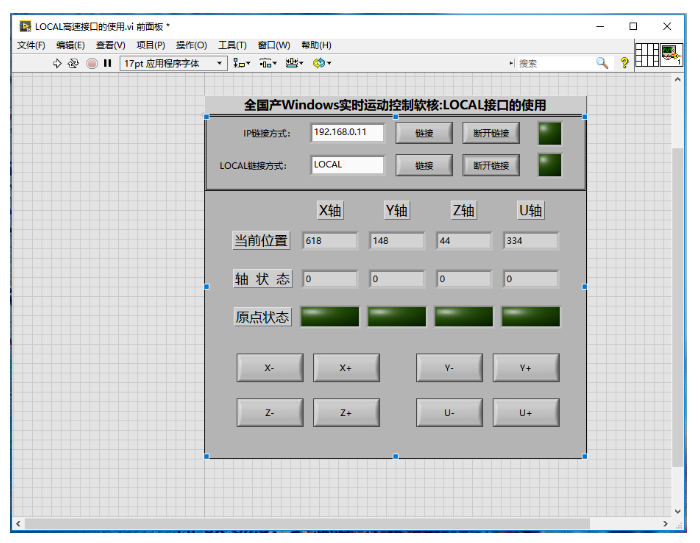This screenshot has width=700, height=543.
Task: Open the 窗口(W) menu
Action: click(274, 45)
